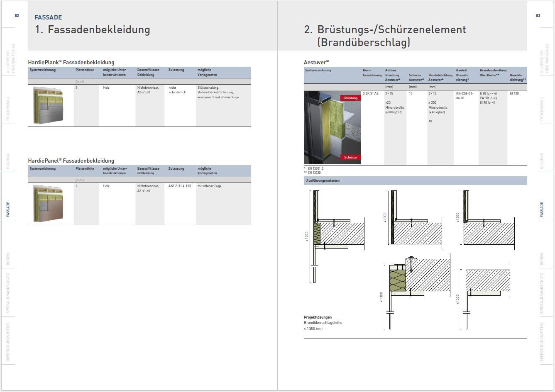Click the heading 1. Fassadenbekleidung
Screen dimensions: 555x392
93,29
